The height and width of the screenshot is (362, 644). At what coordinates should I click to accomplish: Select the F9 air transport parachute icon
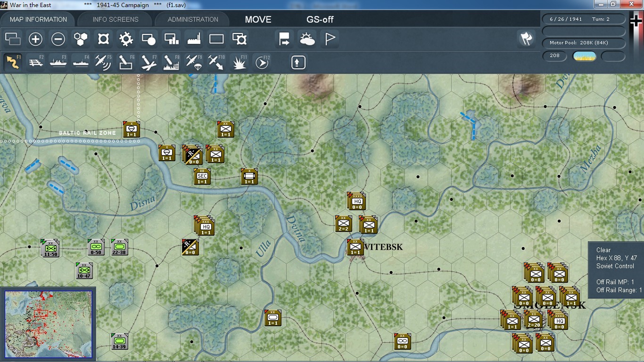click(x=194, y=62)
